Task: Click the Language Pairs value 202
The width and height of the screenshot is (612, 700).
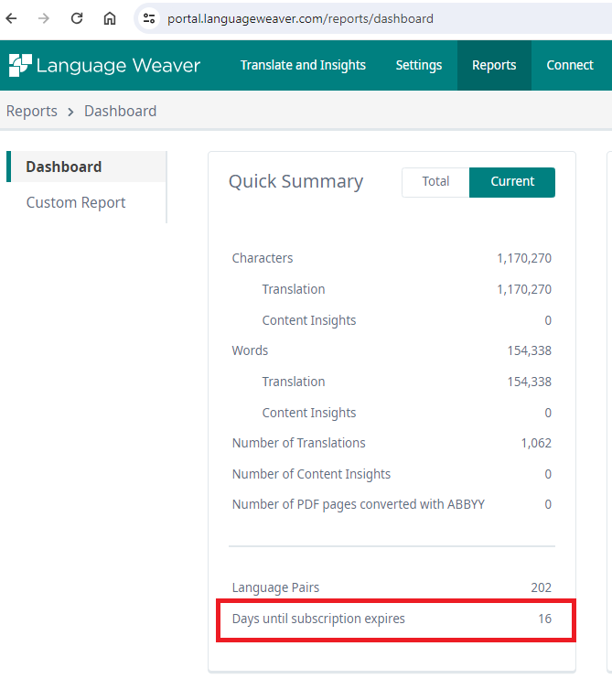Action: coord(541,587)
